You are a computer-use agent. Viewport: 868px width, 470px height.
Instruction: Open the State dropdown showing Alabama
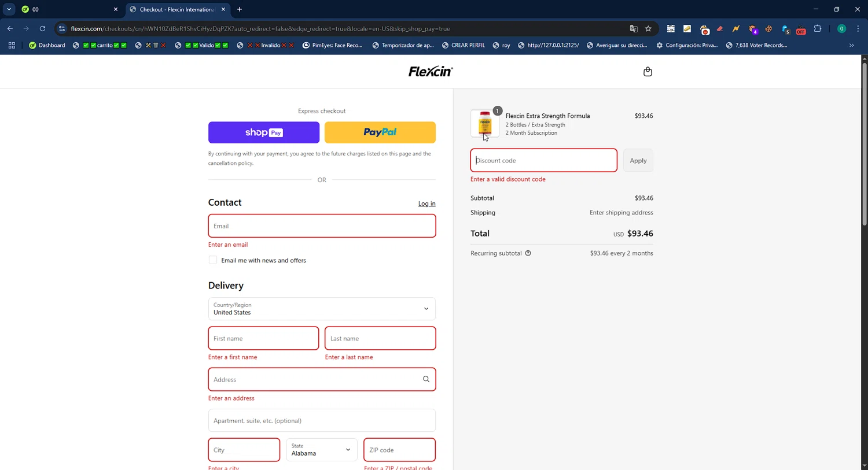pyautogui.click(x=322, y=450)
